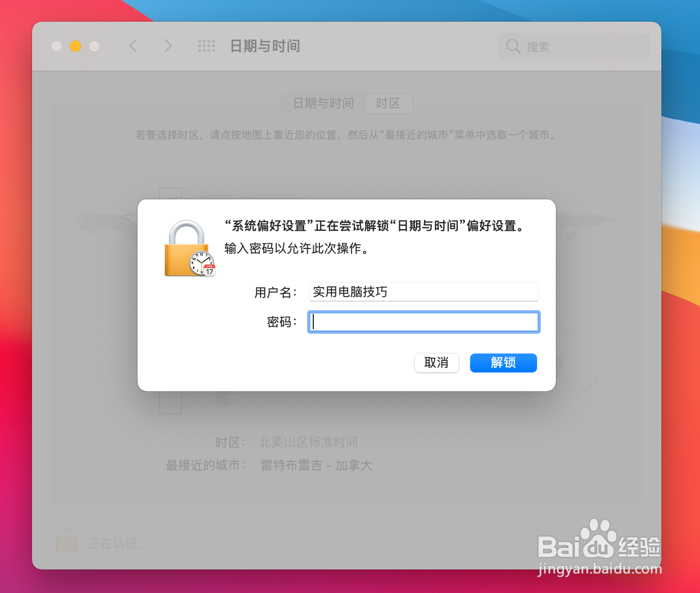
Task: Click the 北美山区标准时间 time zone value
Action: [308, 442]
